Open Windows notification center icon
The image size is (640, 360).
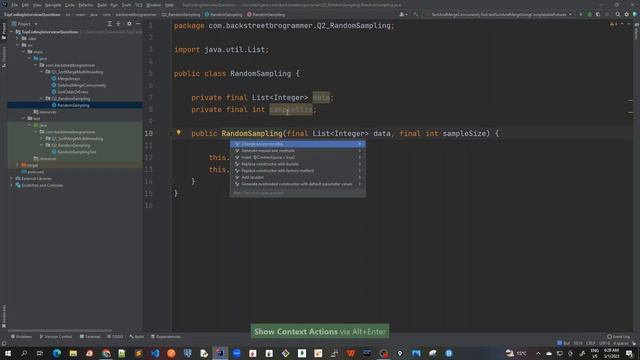(629, 353)
